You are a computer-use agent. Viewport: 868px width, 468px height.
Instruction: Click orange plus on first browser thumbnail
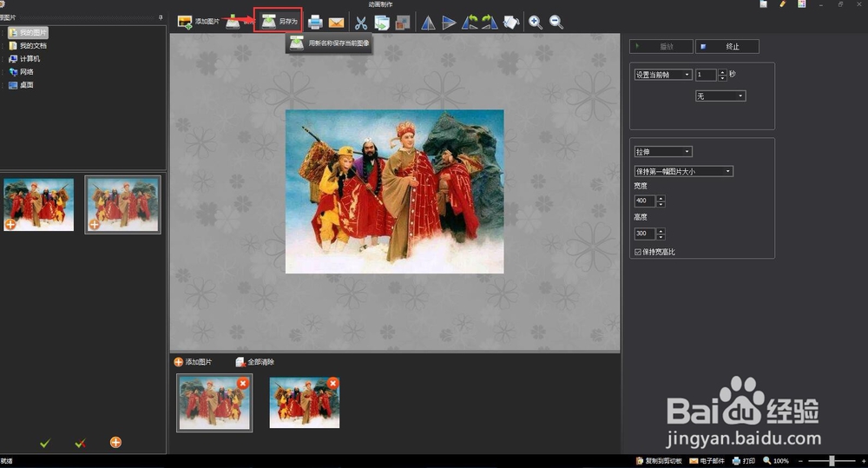click(x=10, y=224)
